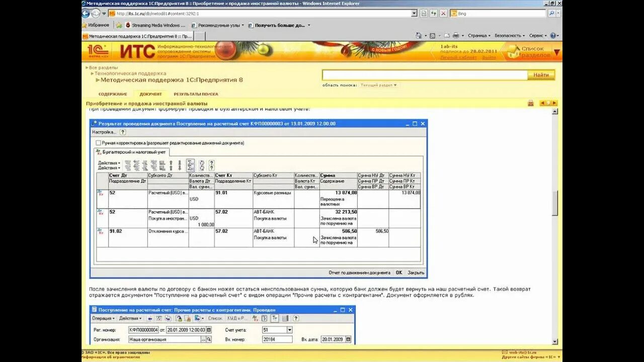The width and height of the screenshot is (644, 362).
Task: Open the Получить больше до... favorite
Action: click(x=279, y=25)
